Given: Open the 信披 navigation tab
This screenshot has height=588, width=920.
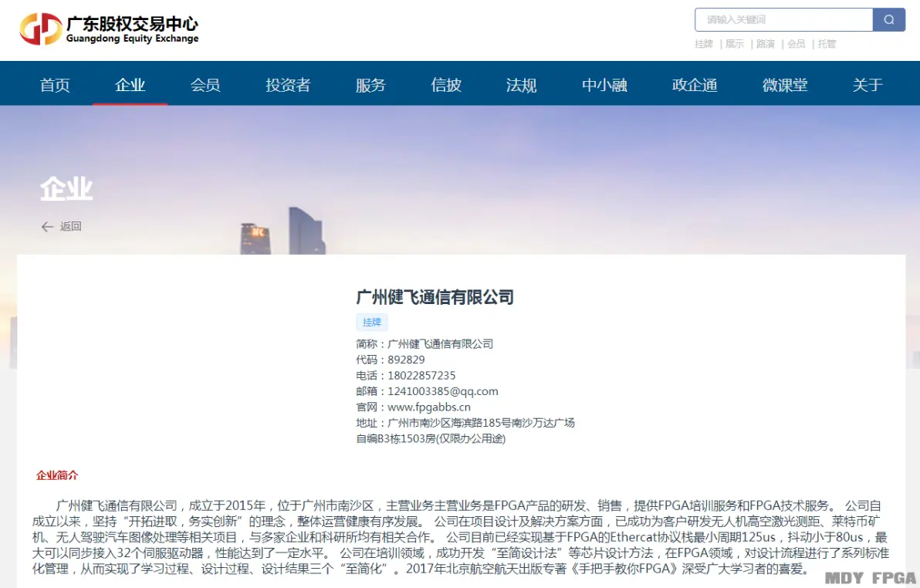Looking at the screenshot, I should click(446, 85).
